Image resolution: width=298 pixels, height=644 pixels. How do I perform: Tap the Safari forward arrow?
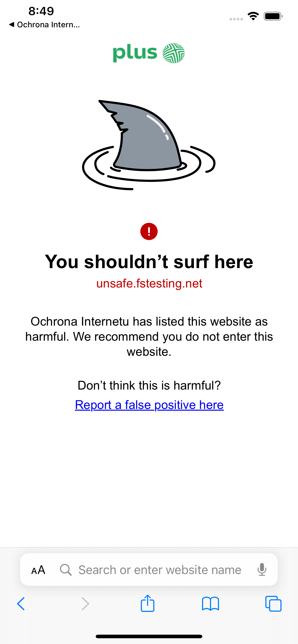pyautogui.click(x=85, y=604)
